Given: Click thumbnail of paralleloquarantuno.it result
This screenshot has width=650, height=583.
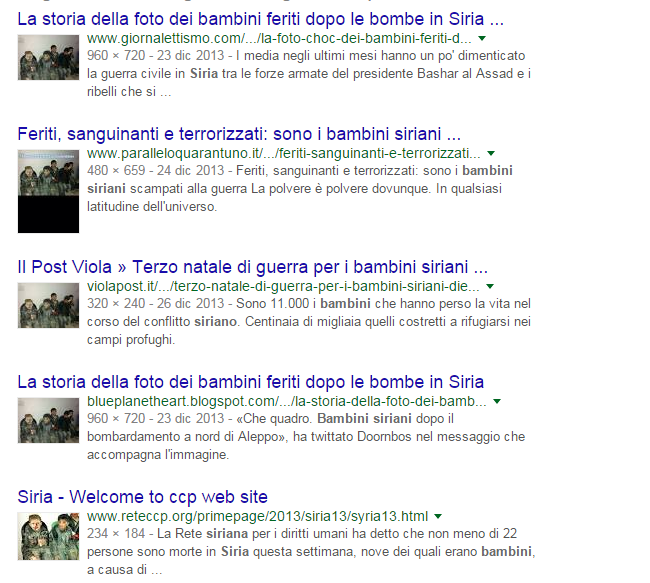Looking at the screenshot, I should pos(48,191).
